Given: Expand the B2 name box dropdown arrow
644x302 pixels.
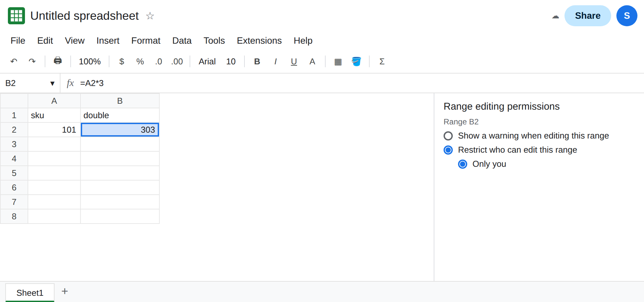Looking at the screenshot, I should [x=52, y=83].
